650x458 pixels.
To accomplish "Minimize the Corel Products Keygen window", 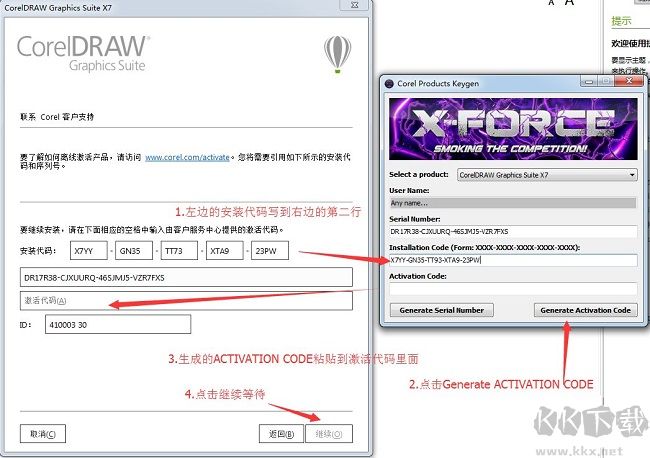I will click(x=589, y=81).
